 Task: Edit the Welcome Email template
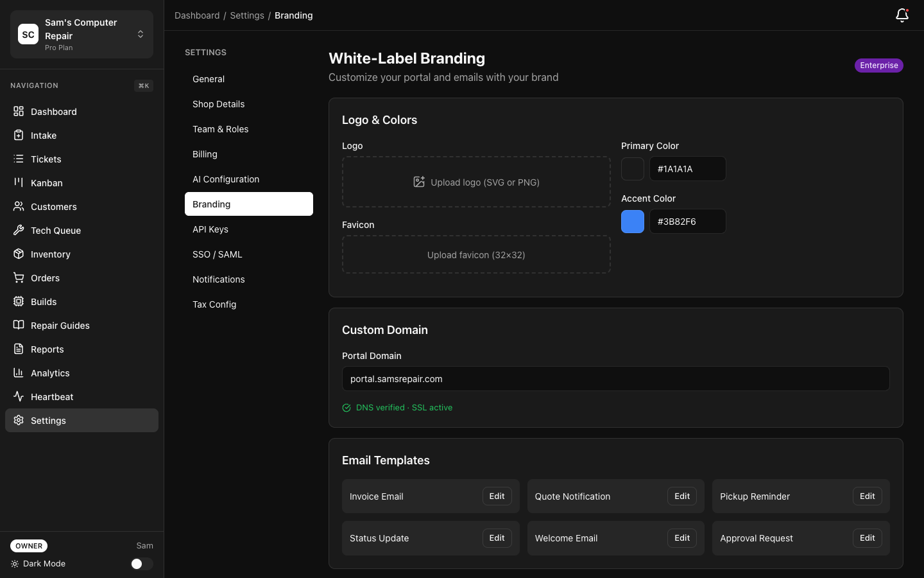point(681,538)
